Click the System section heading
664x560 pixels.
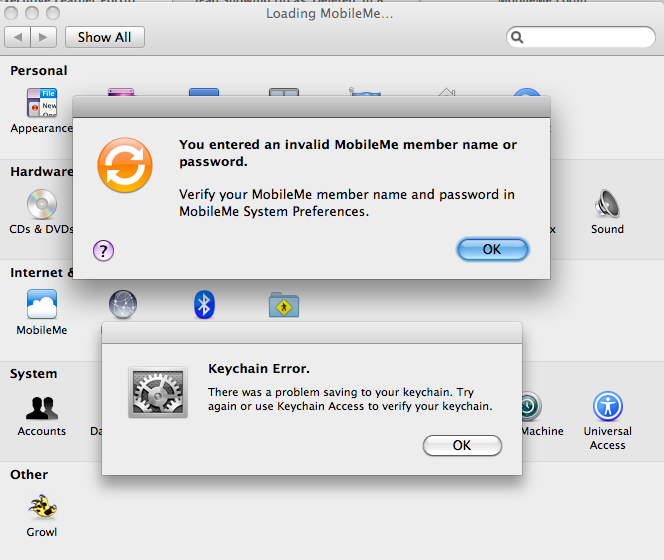tap(33, 374)
